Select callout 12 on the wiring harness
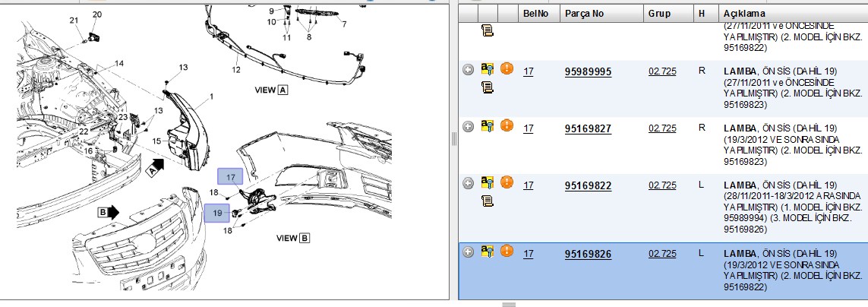The width and height of the screenshot is (868, 307). tap(236, 70)
